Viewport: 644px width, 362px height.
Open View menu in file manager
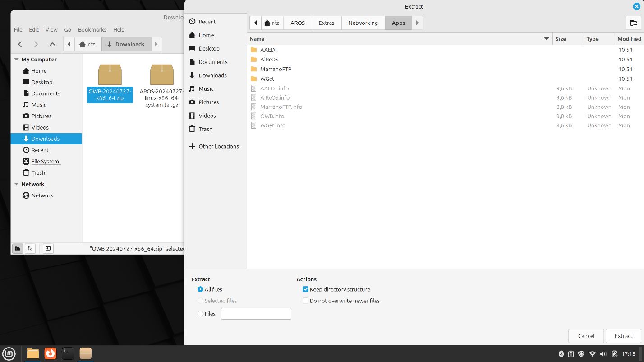[x=51, y=30]
